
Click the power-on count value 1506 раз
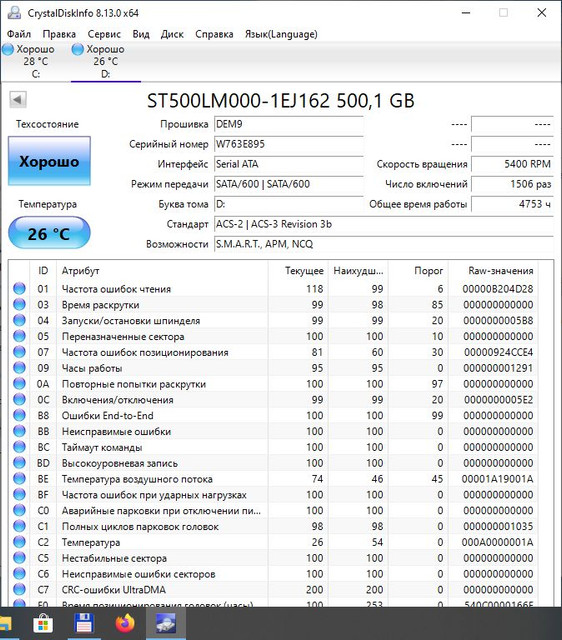tap(512, 184)
